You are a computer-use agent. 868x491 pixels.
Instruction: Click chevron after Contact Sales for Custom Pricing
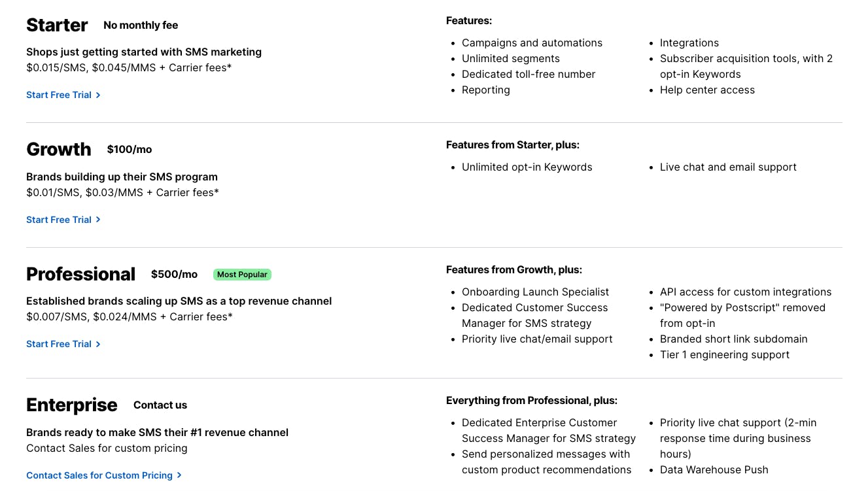(179, 475)
